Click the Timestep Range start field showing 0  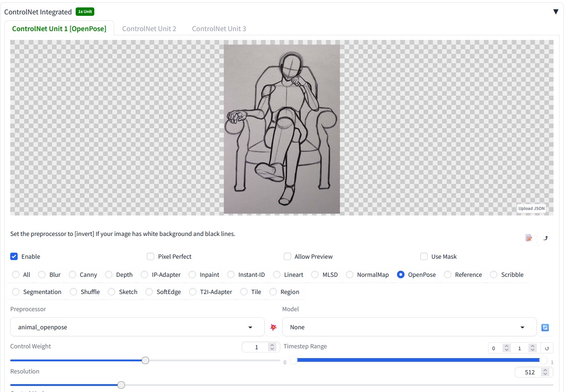(x=501, y=348)
